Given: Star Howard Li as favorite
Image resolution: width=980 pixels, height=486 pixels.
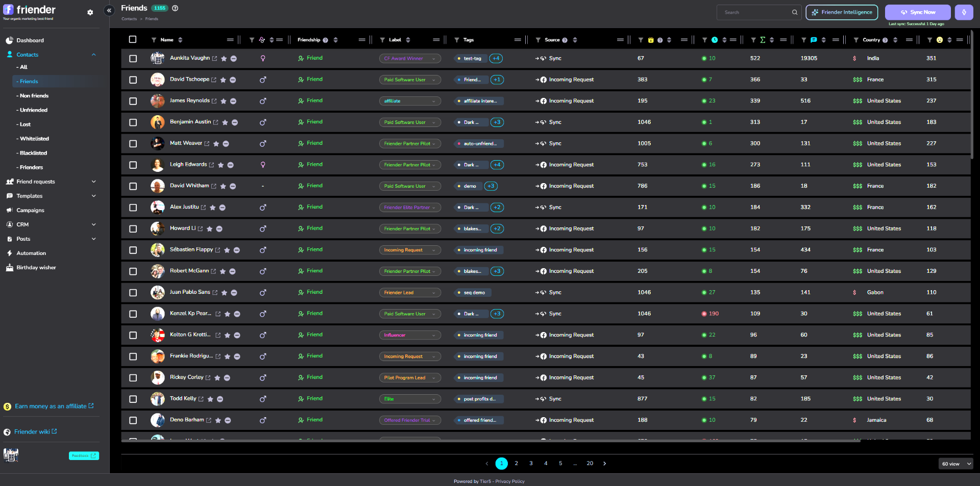Looking at the screenshot, I should pyautogui.click(x=209, y=229).
